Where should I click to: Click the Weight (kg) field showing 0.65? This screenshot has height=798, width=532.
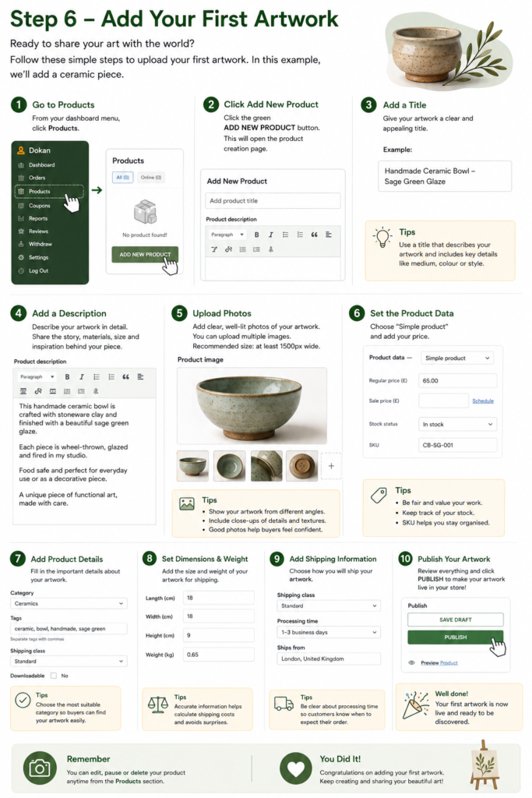[x=219, y=655]
